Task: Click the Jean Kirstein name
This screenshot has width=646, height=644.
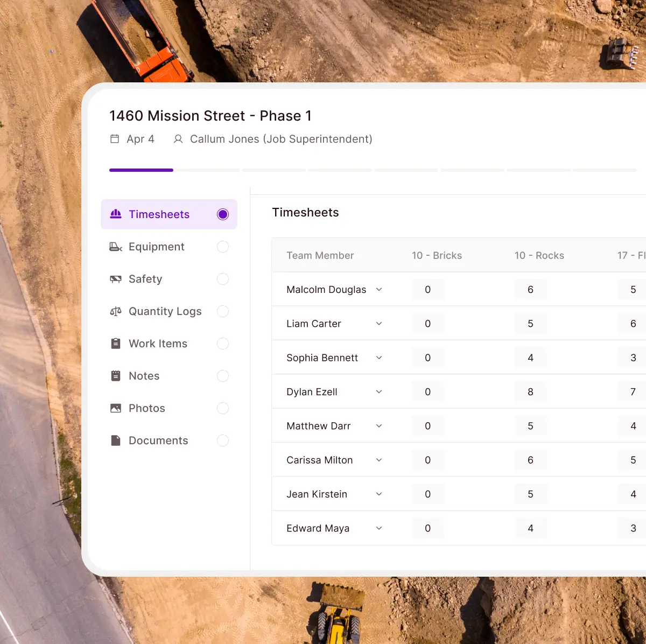Action: [317, 494]
